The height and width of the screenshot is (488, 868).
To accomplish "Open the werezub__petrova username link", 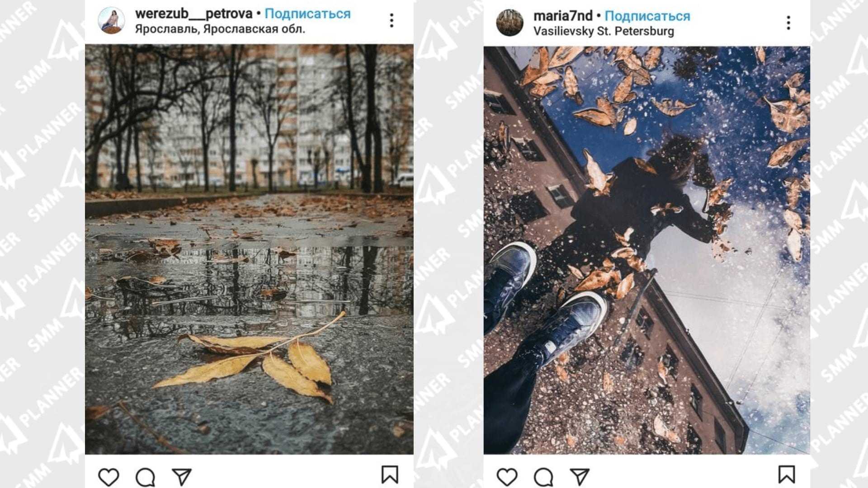I will point(193,14).
